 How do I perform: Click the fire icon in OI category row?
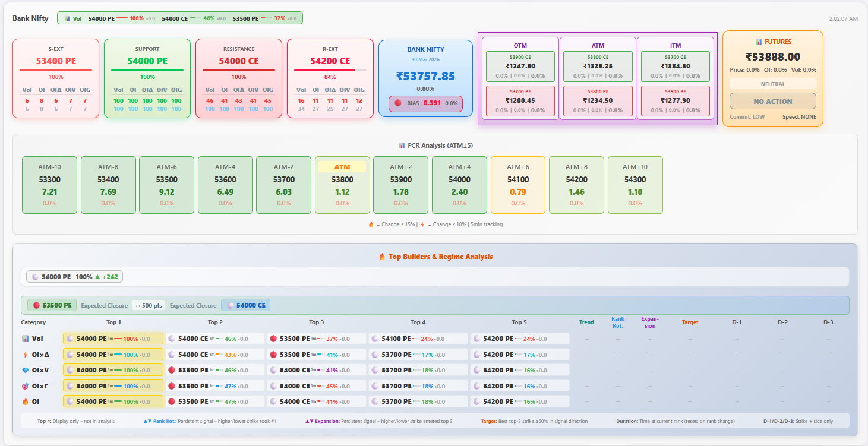[25, 401]
